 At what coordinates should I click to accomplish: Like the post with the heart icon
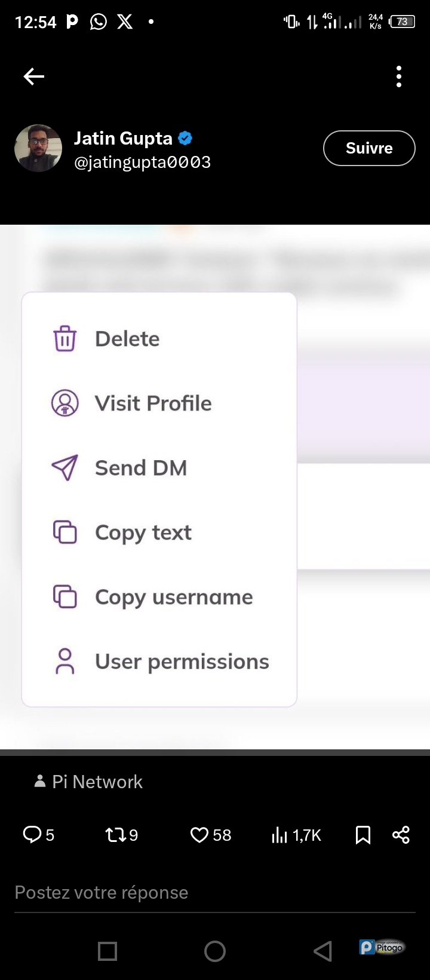(199, 834)
